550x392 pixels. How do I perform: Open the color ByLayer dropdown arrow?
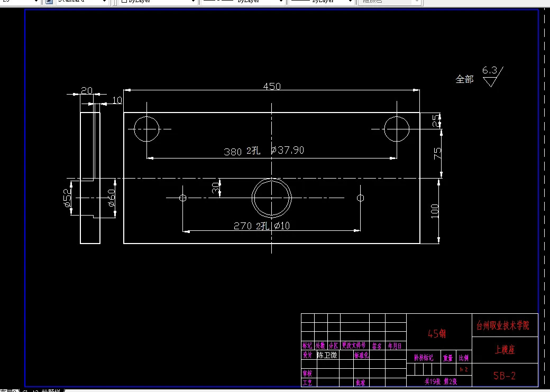click(192, 2)
